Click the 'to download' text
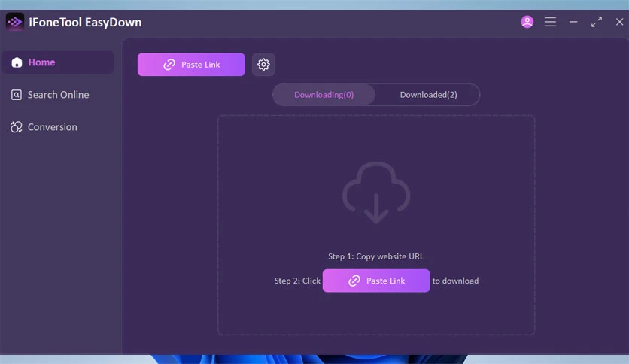Viewport: 629px width, 364px height. coord(455,281)
